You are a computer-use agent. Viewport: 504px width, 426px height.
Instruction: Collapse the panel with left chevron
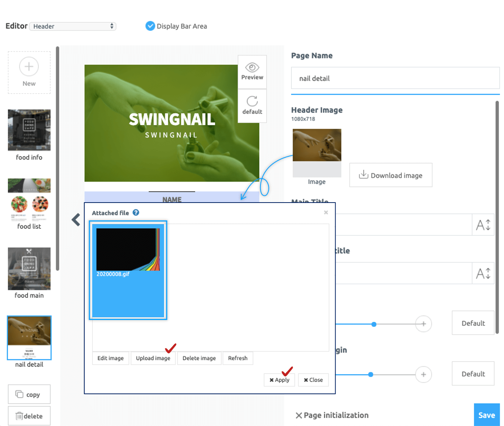[76, 220]
